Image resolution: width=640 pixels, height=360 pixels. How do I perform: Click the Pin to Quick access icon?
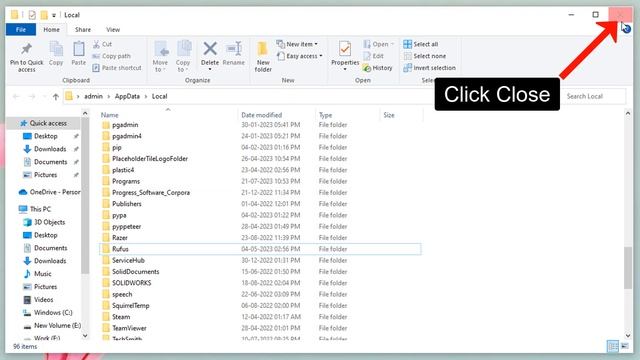click(27, 49)
